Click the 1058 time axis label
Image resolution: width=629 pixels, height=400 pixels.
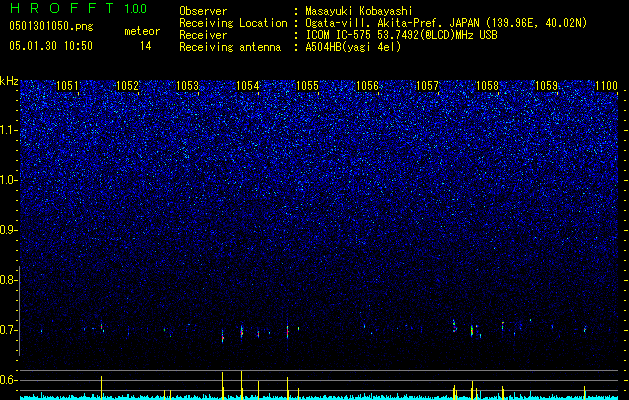[x=487, y=86]
